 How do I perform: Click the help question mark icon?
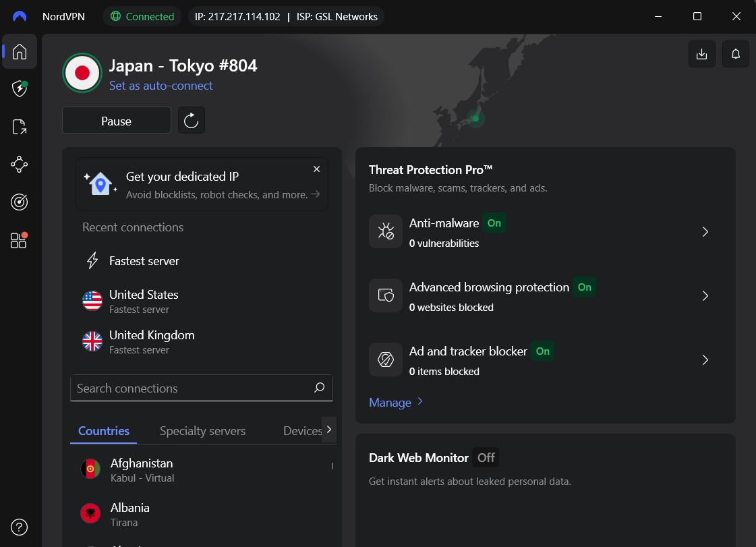point(20,527)
